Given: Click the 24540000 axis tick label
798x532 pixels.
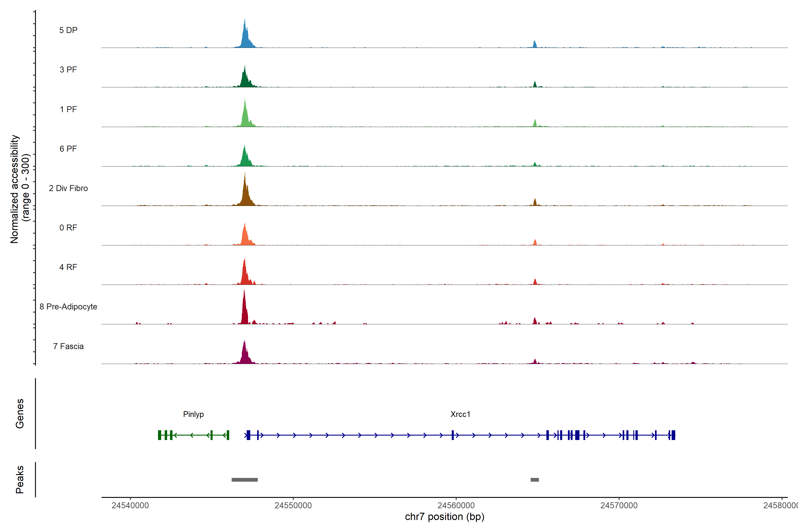Looking at the screenshot, I should click(x=130, y=506).
